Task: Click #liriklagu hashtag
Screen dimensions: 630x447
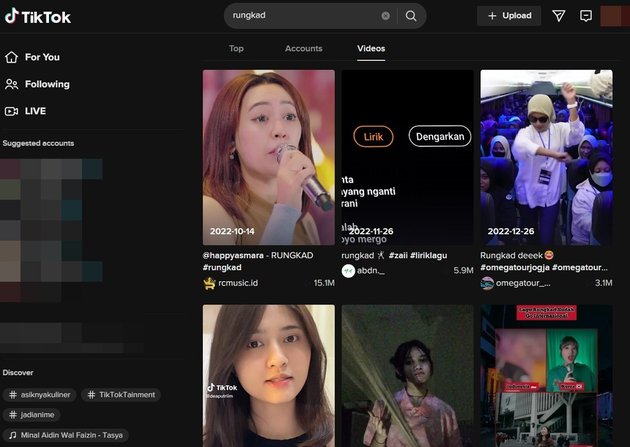Action: click(429, 255)
